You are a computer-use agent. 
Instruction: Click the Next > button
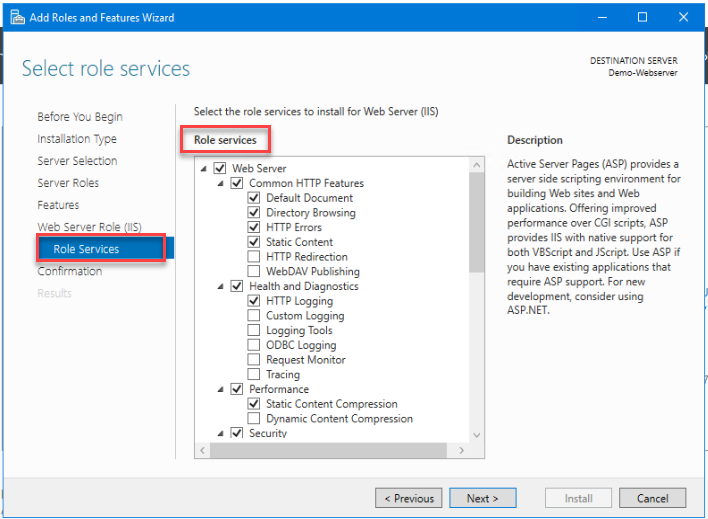click(x=482, y=498)
